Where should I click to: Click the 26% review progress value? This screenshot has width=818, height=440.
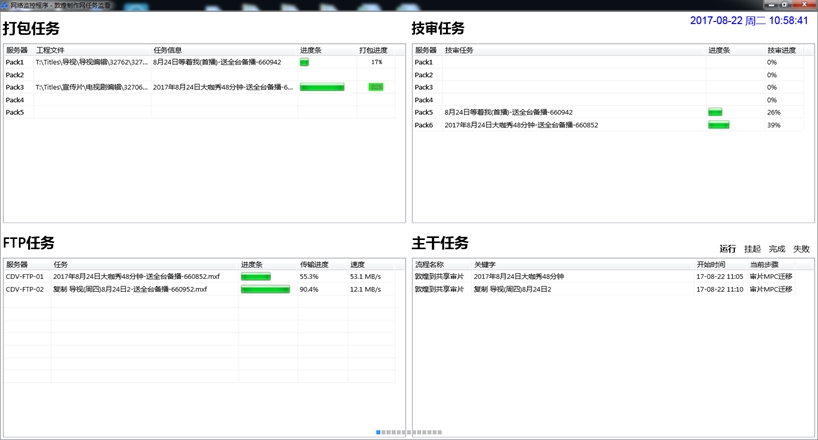coord(774,112)
